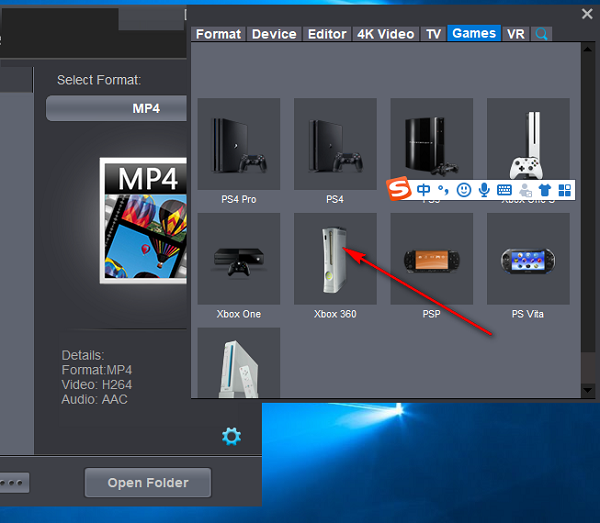
Task: Choose the Wii console preset
Action: coord(239,363)
